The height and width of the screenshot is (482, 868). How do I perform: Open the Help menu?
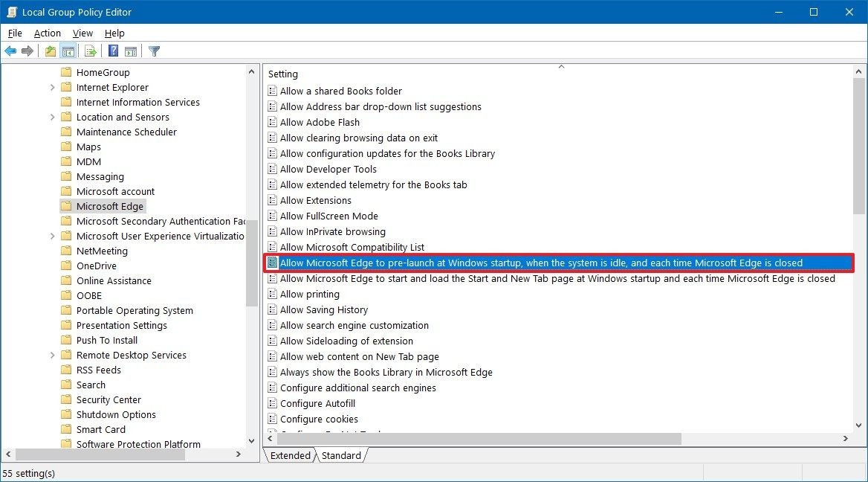[x=114, y=33]
